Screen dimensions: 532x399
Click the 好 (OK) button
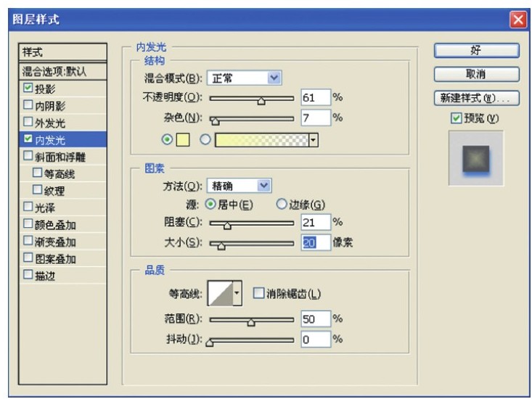(476, 51)
